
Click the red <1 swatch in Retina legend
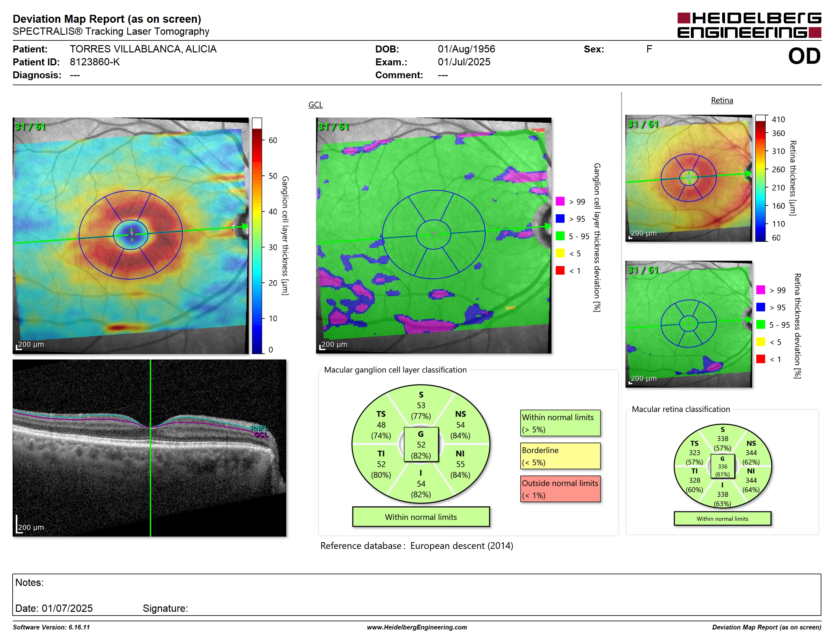click(x=760, y=359)
